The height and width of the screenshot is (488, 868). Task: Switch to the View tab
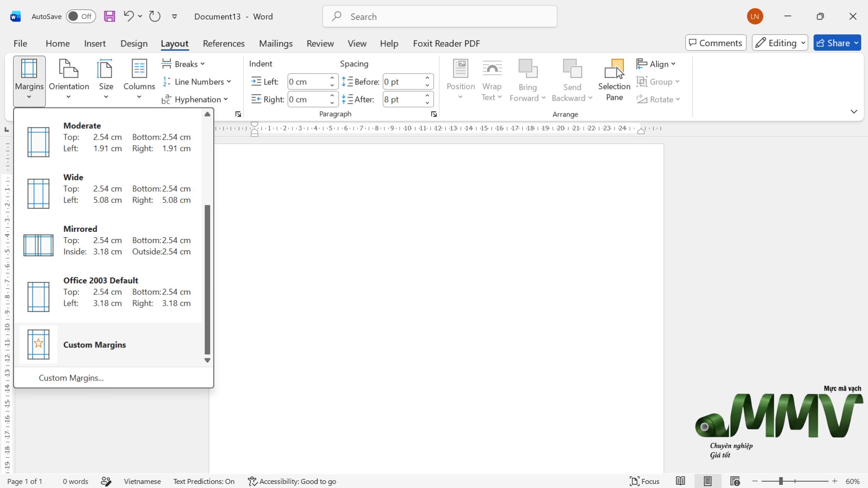click(x=357, y=43)
